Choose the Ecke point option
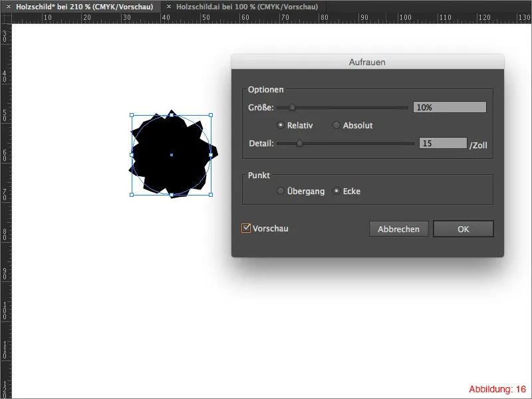This screenshot has width=532, height=399. (336, 191)
